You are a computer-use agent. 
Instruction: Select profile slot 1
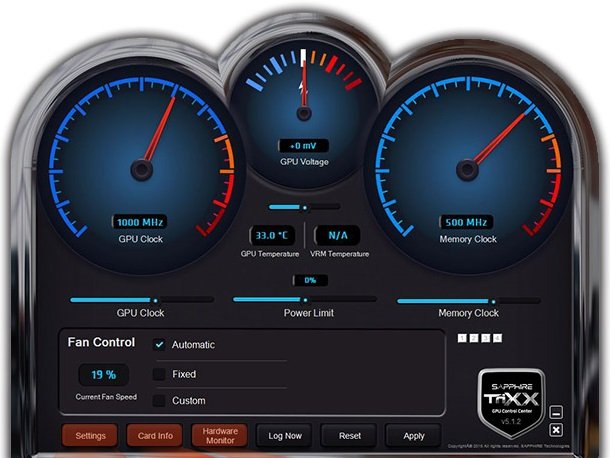tap(462, 338)
